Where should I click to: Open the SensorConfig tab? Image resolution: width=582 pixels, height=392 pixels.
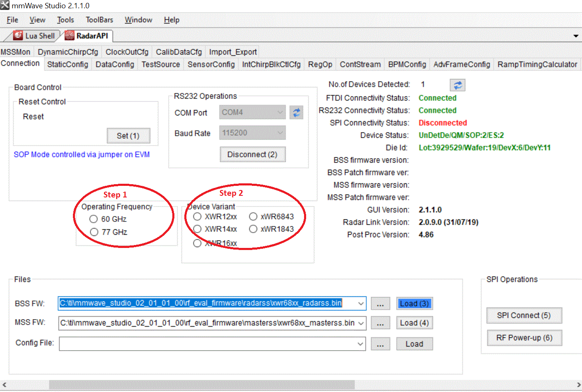point(211,65)
